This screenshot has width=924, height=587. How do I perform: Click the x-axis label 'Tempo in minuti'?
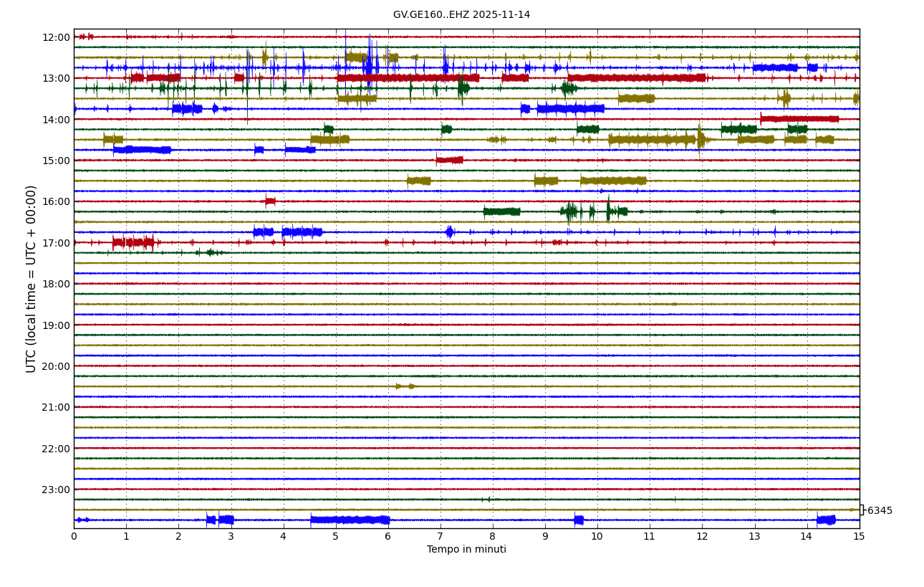(466, 550)
